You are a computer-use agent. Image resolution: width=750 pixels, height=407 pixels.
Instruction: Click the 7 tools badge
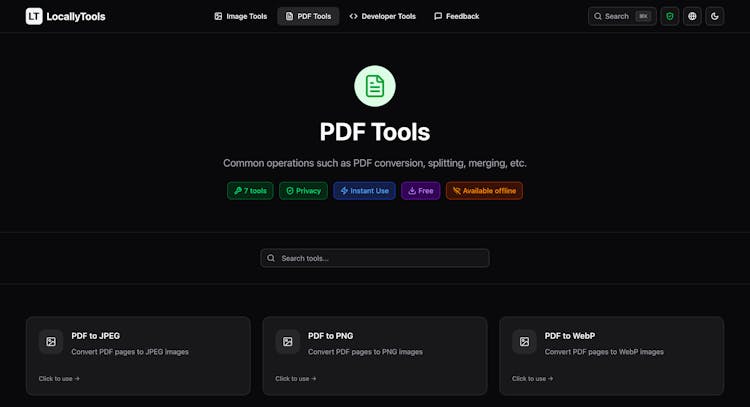click(x=250, y=191)
